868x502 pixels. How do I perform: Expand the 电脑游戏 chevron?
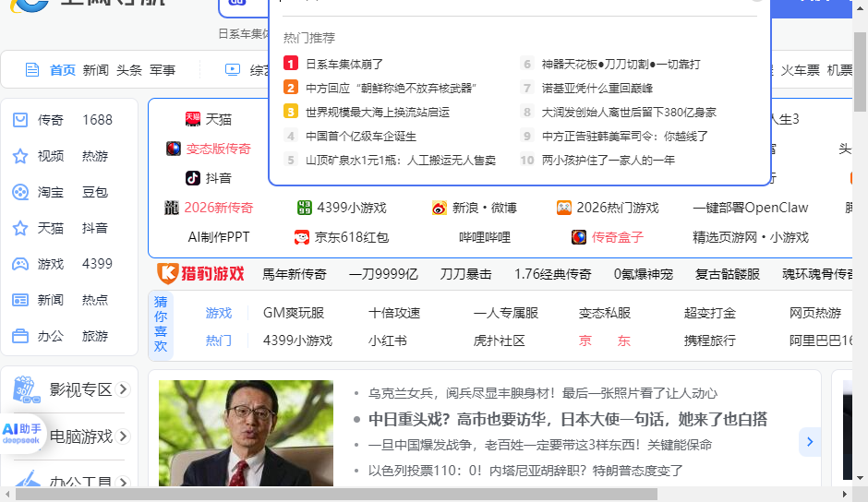click(124, 436)
